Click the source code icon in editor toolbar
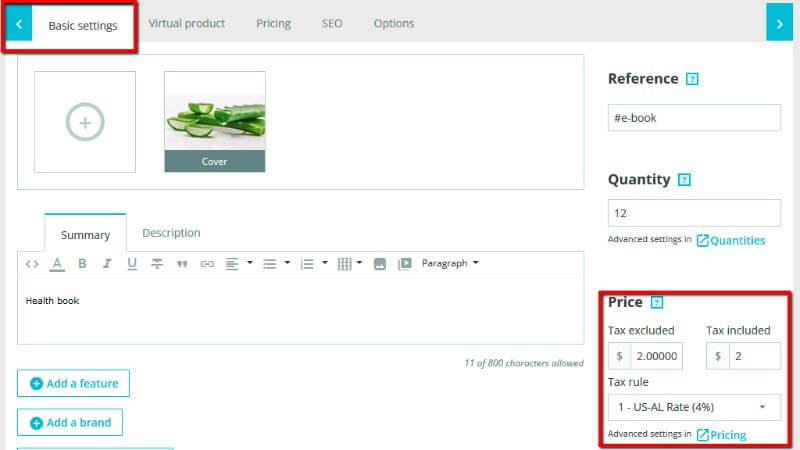Image resolution: width=800 pixels, height=450 pixels. pos(32,264)
